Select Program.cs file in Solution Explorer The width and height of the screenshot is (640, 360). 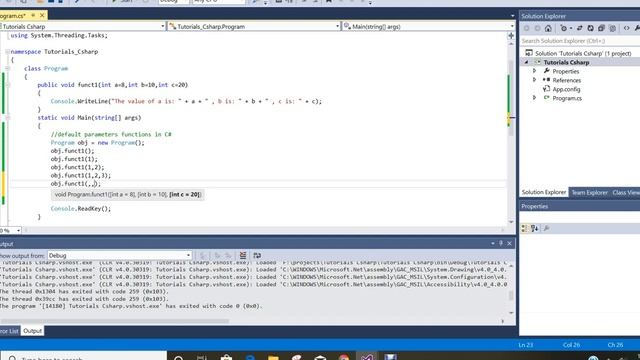coord(567,98)
